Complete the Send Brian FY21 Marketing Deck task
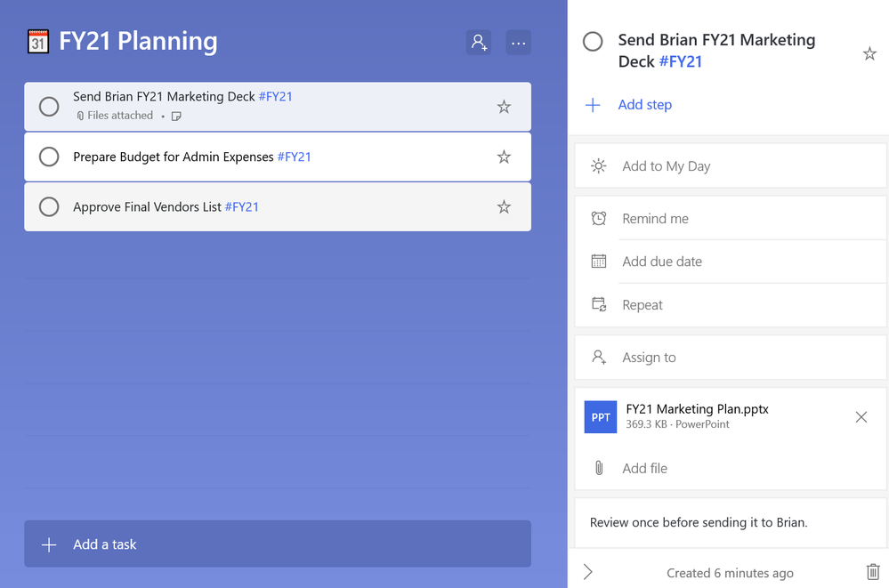889x588 pixels. coord(49,107)
